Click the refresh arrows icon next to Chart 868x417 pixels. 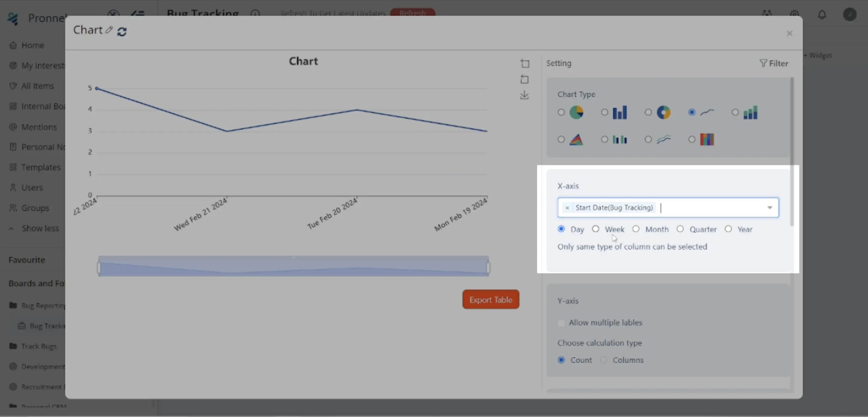pos(122,32)
